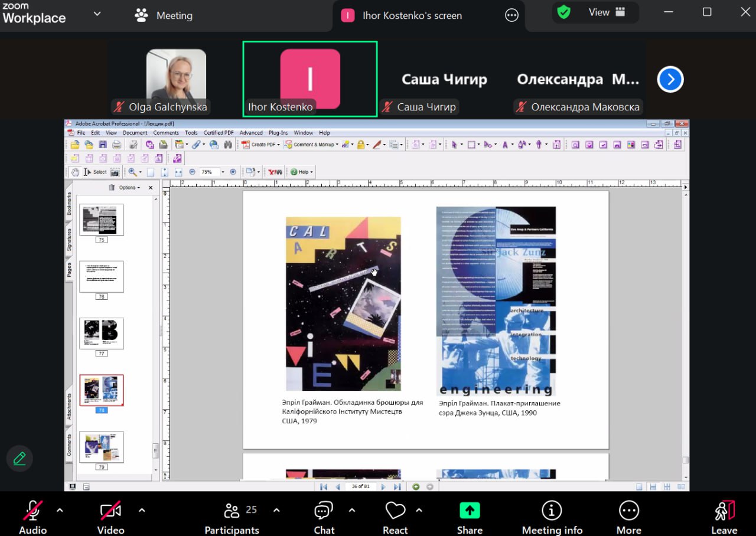Show next participants with blue arrow
The width and height of the screenshot is (756, 536).
[670, 80]
